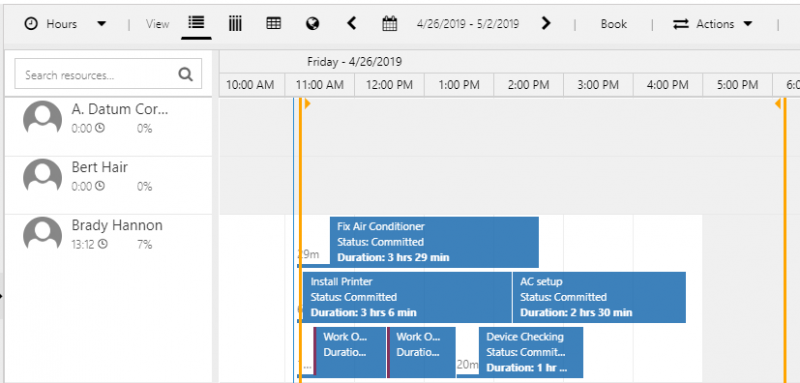The height and width of the screenshot is (383, 800).
Task: Select the Device Checking booking
Action: pos(531,352)
